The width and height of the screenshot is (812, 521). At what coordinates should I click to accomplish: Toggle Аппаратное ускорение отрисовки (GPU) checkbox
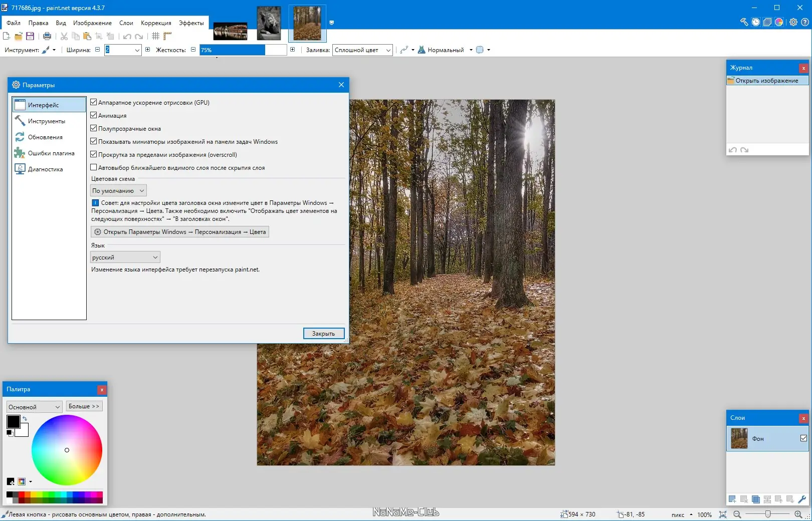pyautogui.click(x=93, y=102)
